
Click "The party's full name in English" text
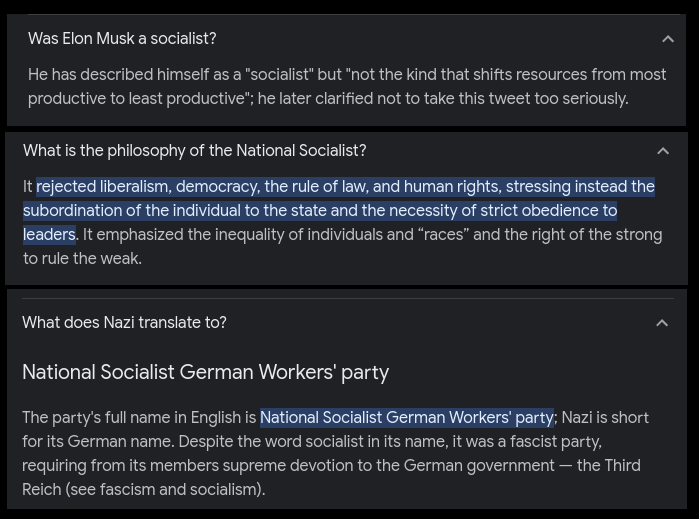138,418
